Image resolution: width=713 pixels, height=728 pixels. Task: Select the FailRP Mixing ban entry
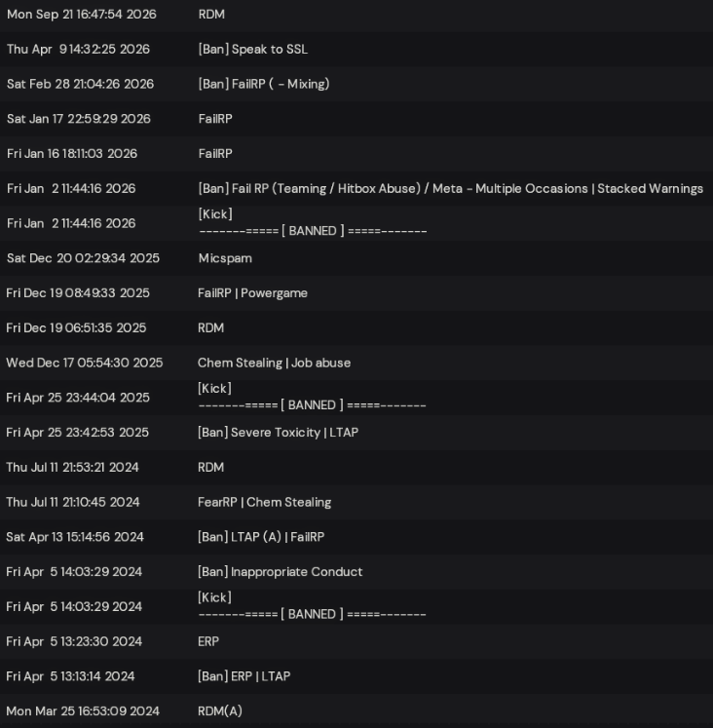(x=356, y=84)
